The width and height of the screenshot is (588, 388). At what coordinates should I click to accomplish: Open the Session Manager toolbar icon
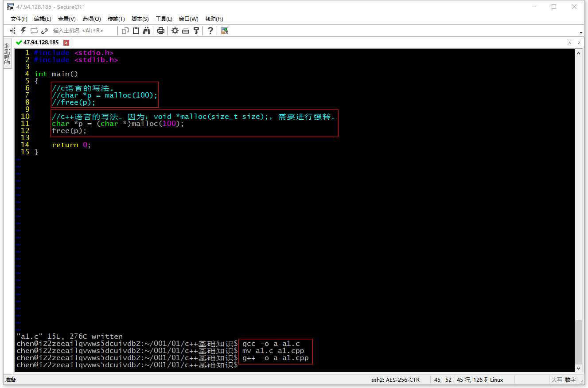(x=13, y=31)
